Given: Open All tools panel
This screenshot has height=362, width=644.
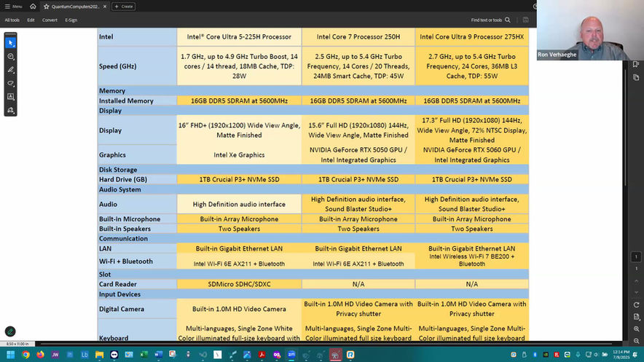Looking at the screenshot, I should (x=12, y=20).
